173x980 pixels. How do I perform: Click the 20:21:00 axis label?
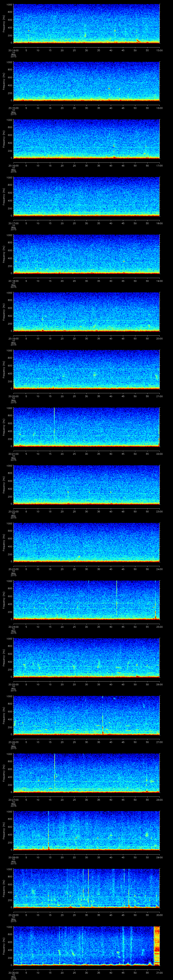13,454
